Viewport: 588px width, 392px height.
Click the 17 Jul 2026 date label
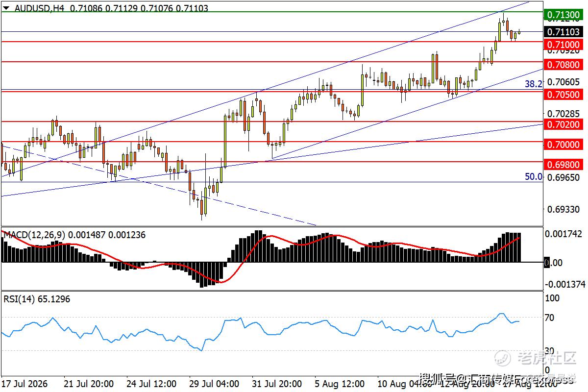[x=24, y=383]
